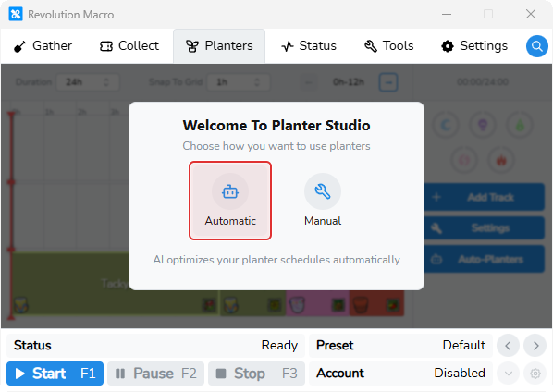Choose the Automatic planter mode
553x392 pixels.
pyautogui.click(x=230, y=201)
